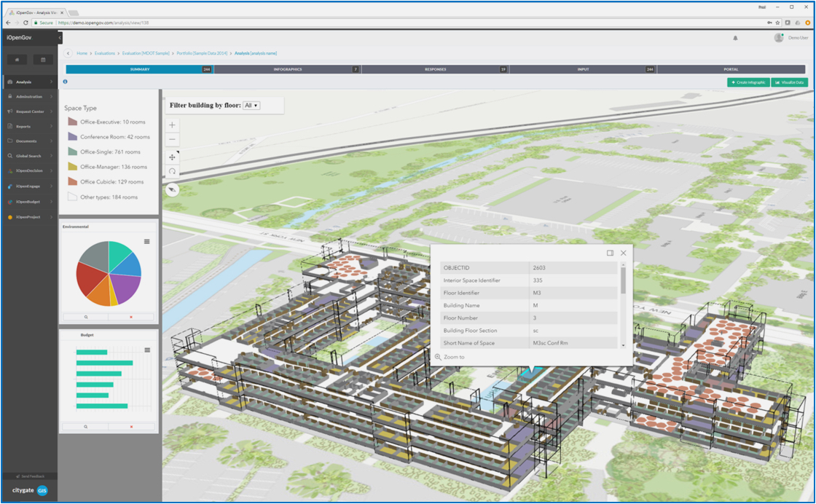
Task: Click the Office-Manager legend color swatch
Action: pyautogui.click(x=72, y=167)
